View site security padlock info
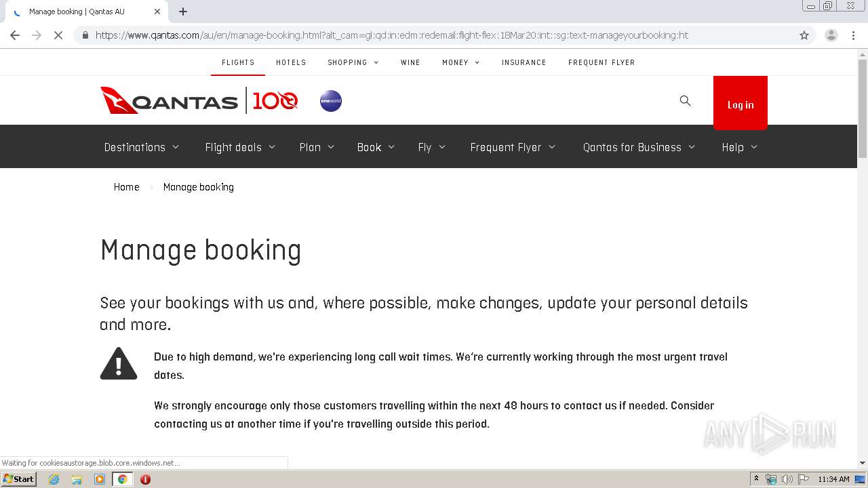The width and height of the screenshot is (868, 488). (85, 35)
